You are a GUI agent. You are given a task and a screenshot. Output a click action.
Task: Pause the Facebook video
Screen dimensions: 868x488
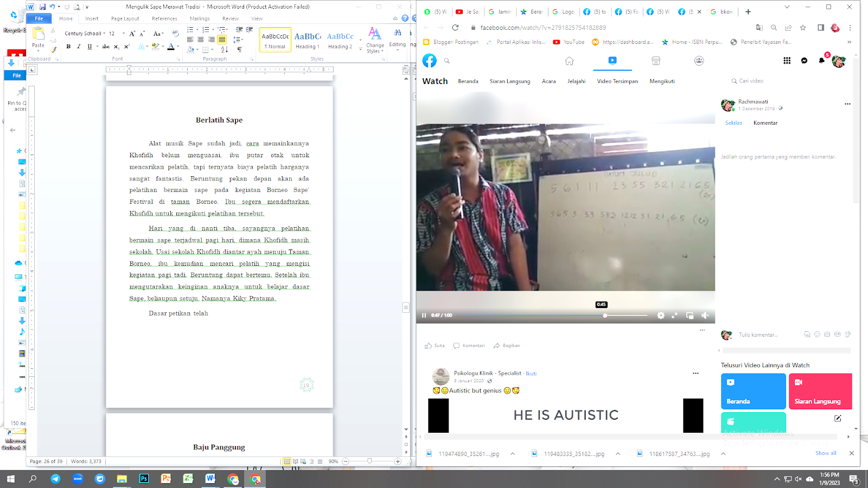click(424, 315)
